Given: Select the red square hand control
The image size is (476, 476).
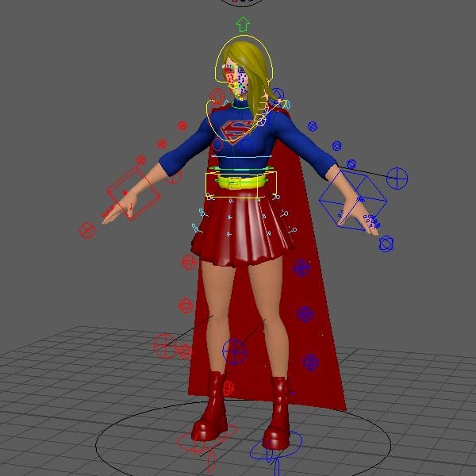Looking at the screenshot, I should (x=133, y=194).
